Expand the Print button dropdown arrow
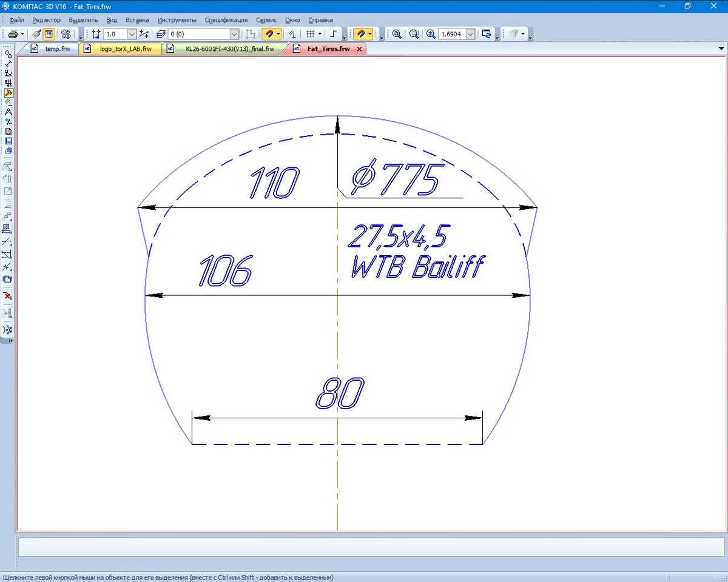Viewport: 728px width, 582px height. pyautogui.click(x=22, y=35)
